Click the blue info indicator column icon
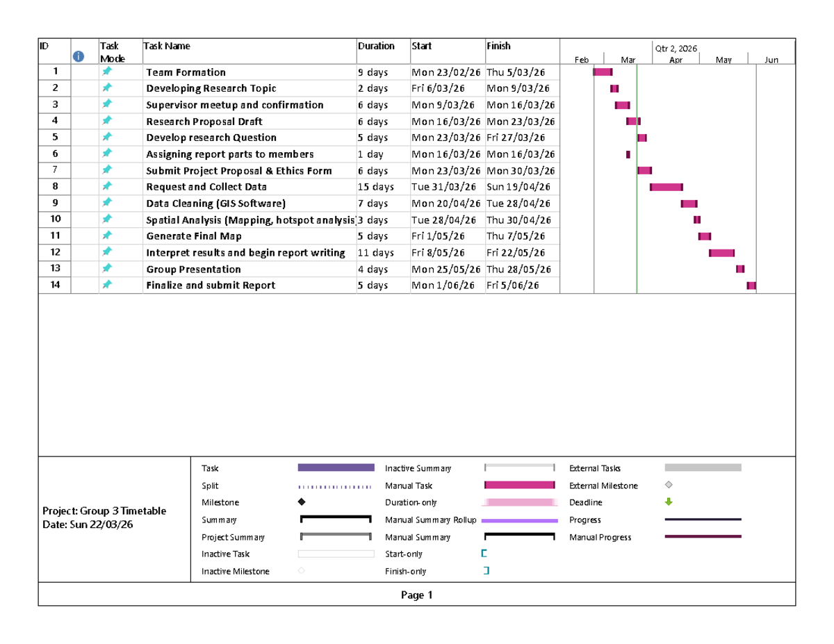The image size is (834, 644). [79, 56]
